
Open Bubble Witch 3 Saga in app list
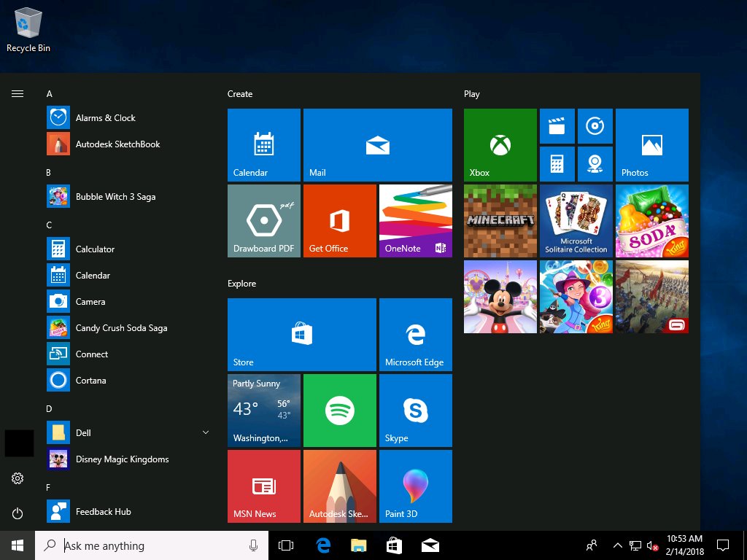[128, 197]
